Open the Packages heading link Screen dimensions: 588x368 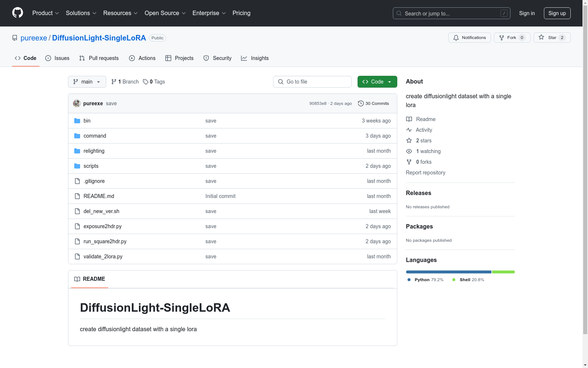(419, 226)
